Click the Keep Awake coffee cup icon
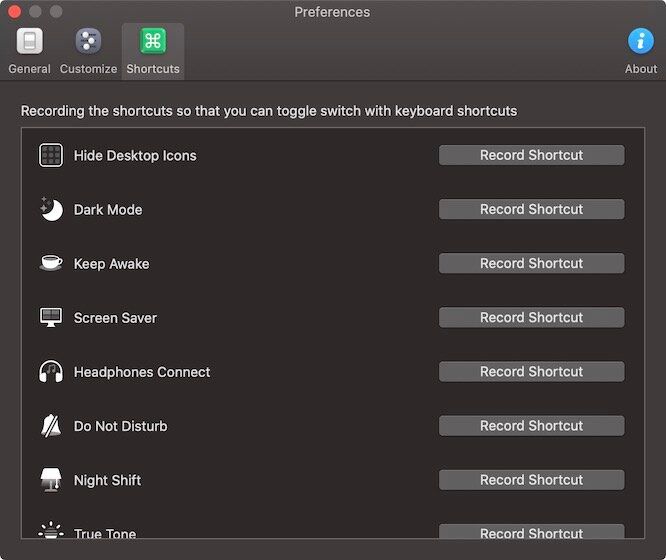The width and height of the screenshot is (666, 560). 51,263
